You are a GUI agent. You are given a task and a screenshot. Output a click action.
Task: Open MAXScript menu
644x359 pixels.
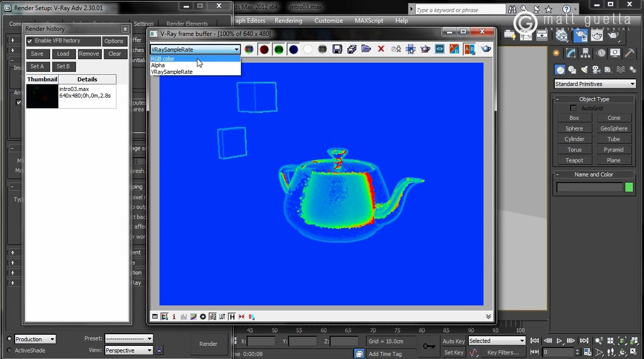tap(370, 21)
